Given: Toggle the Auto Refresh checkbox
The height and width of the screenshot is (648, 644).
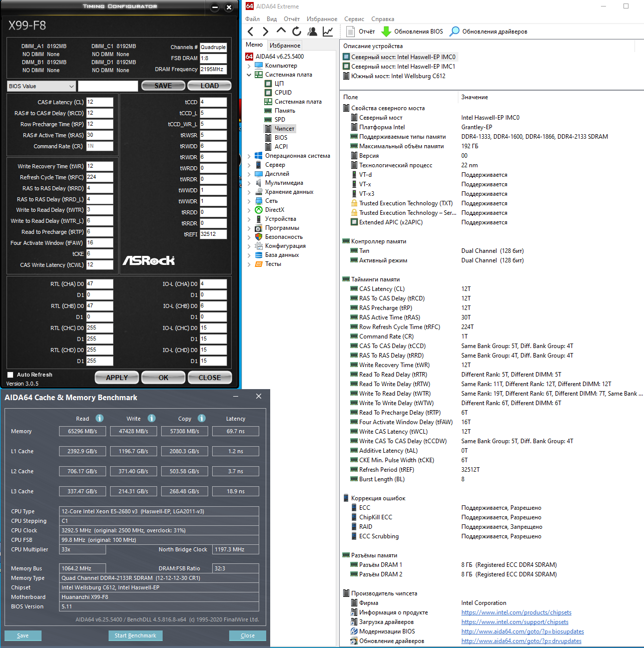Looking at the screenshot, I should point(10,375).
